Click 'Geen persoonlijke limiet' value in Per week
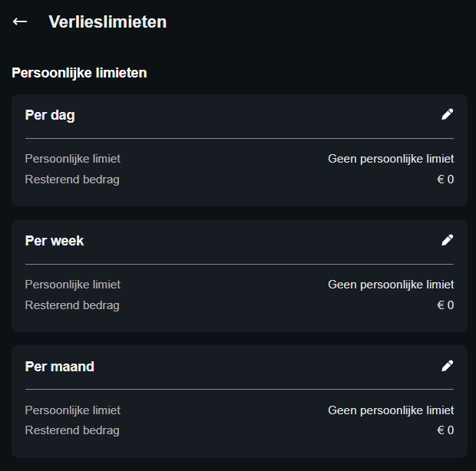The height and width of the screenshot is (471, 476). 391,285
